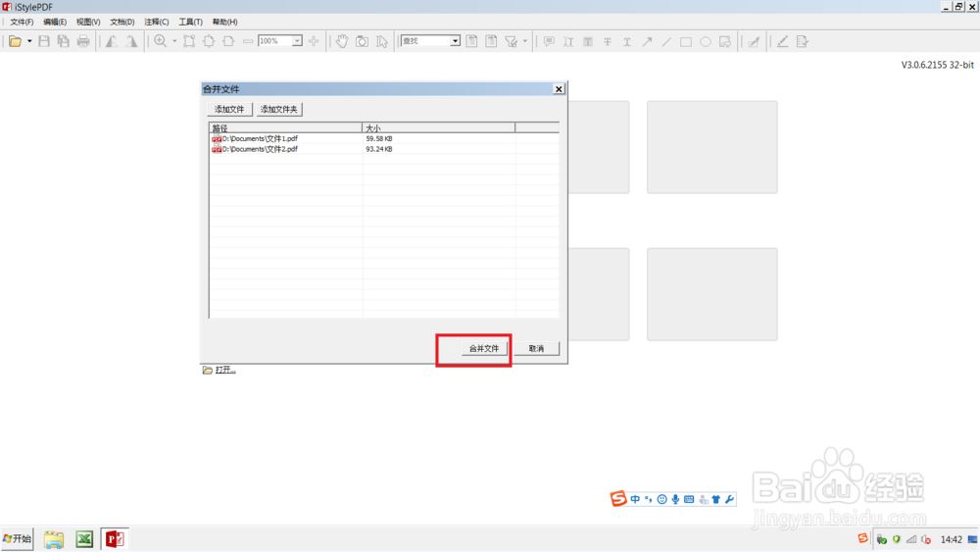980x552 pixels.
Task: Open the 注释(C) menu
Action: (156, 22)
